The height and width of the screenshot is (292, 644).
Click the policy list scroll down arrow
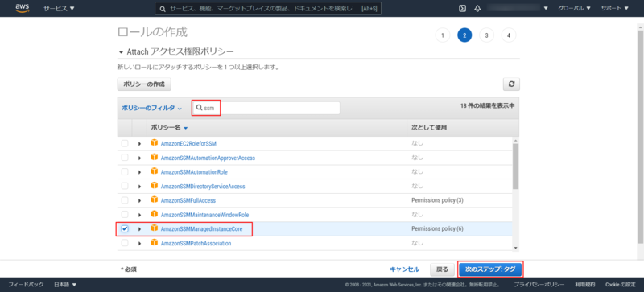coord(515,248)
